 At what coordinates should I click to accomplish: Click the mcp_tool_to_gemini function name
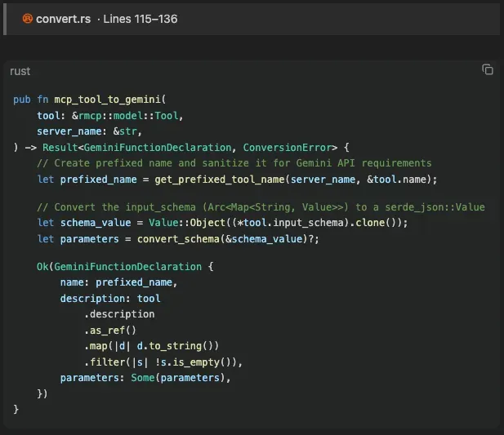pyautogui.click(x=107, y=100)
